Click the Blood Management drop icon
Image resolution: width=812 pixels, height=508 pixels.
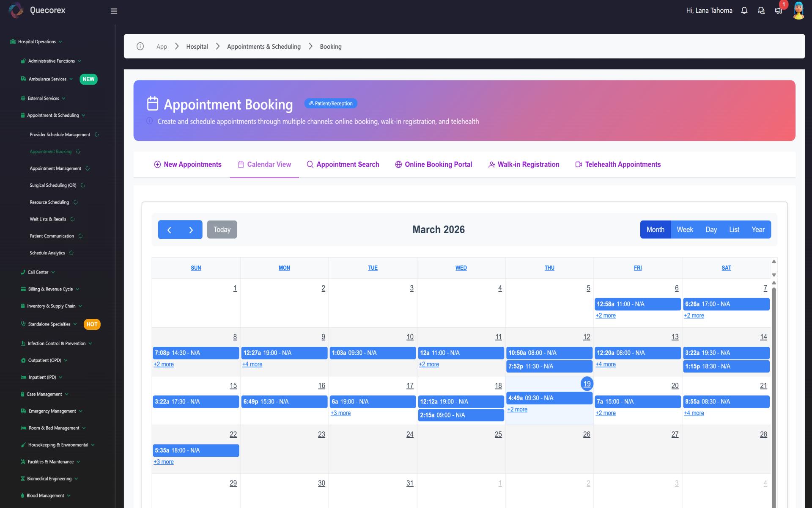click(x=22, y=496)
